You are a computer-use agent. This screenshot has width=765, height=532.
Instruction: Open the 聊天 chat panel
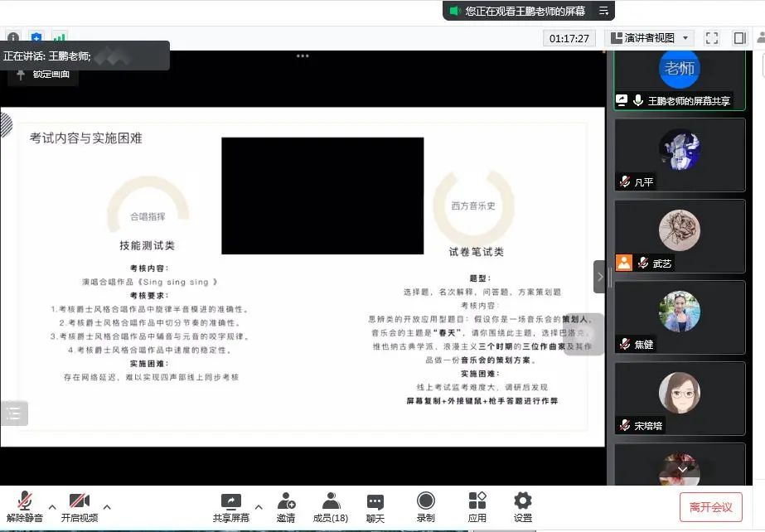pyautogui.click(x=375, y=506)
